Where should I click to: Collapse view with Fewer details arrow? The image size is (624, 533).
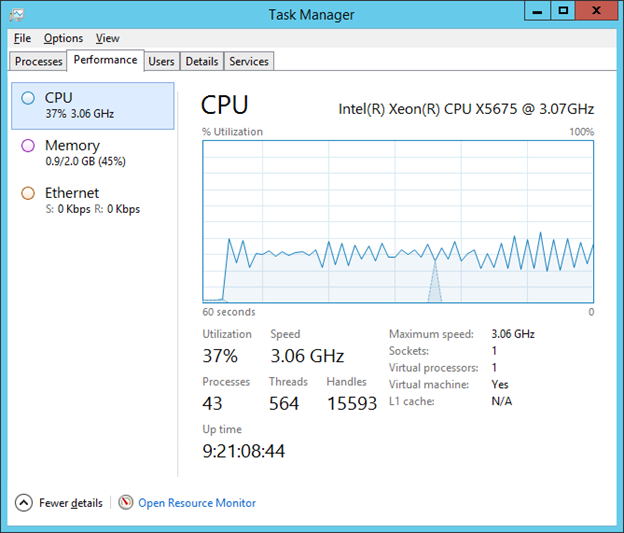tap(24, 503)
